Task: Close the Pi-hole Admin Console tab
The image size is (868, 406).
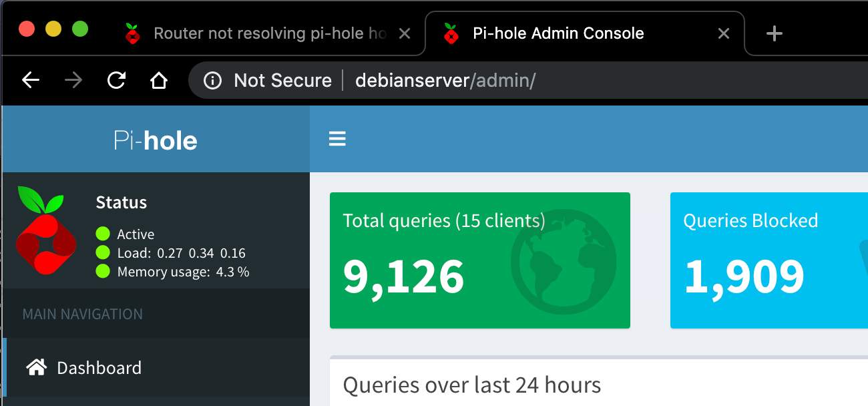Action: (723, 33)
